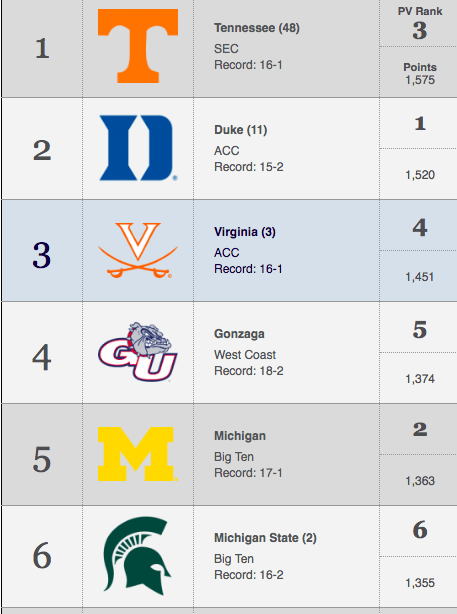Click Gonzaga's West Coast conference text
457x614 pixels.
[x=245, y=355]
